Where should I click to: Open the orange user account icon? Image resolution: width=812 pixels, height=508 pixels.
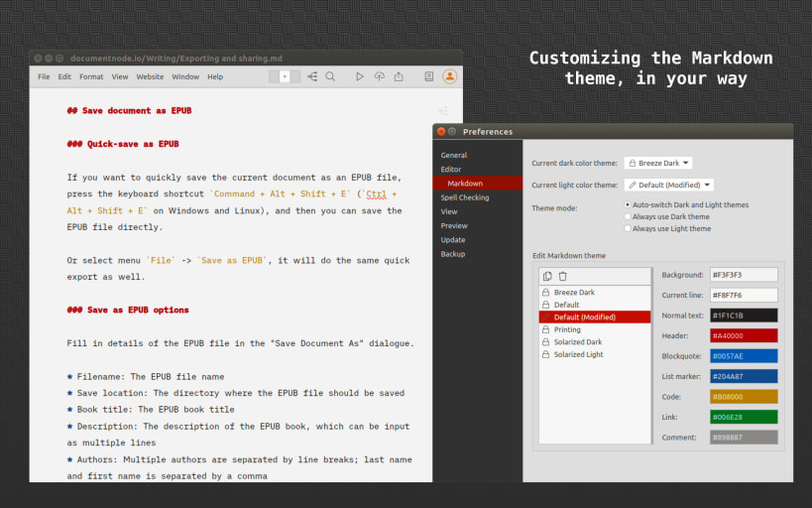[449, 76]
